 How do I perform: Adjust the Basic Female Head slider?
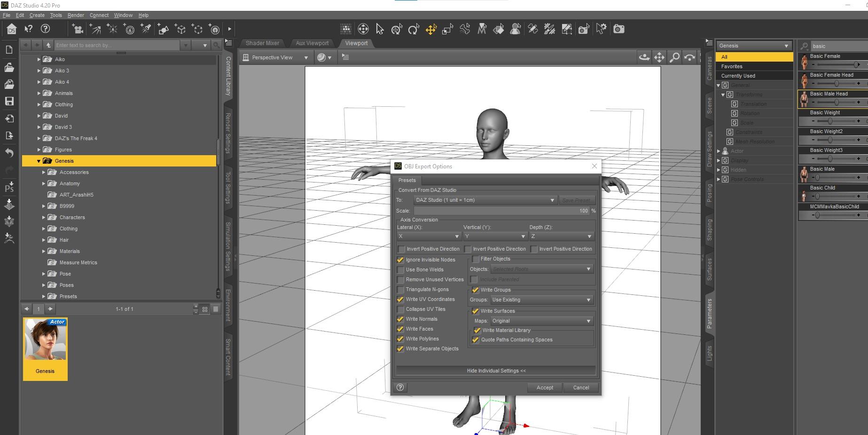click(837, 84)
